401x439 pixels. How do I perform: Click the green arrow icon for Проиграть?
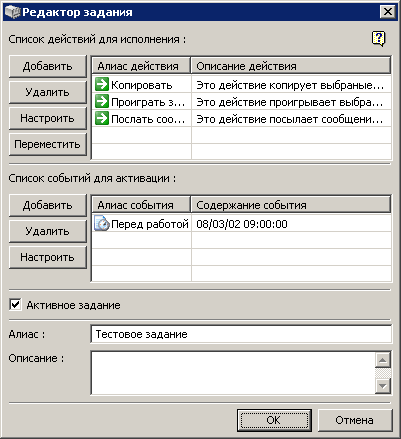click(102, 101)
